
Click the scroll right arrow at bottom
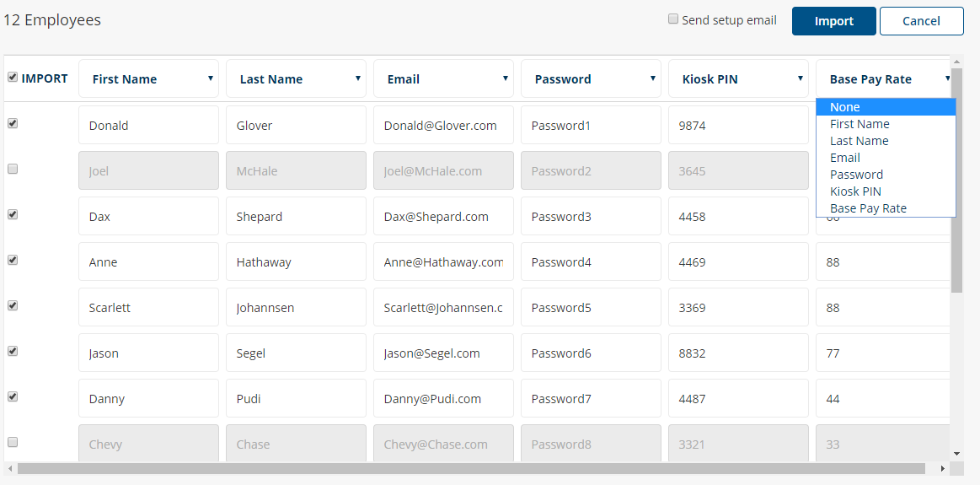[942, 469]
